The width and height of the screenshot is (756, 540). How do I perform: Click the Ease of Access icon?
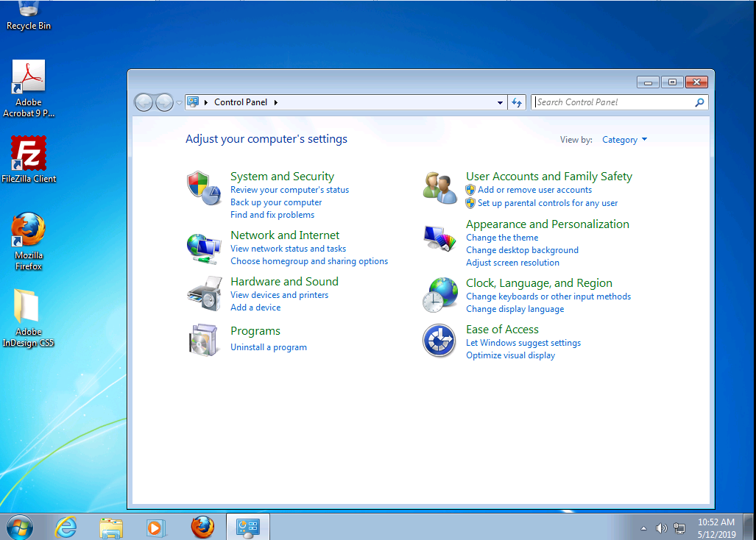point(439,341)
